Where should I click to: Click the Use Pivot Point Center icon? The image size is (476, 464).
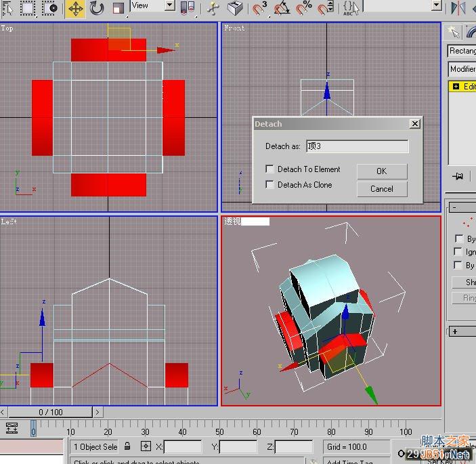pyautogui.click(x=188, y=8)
